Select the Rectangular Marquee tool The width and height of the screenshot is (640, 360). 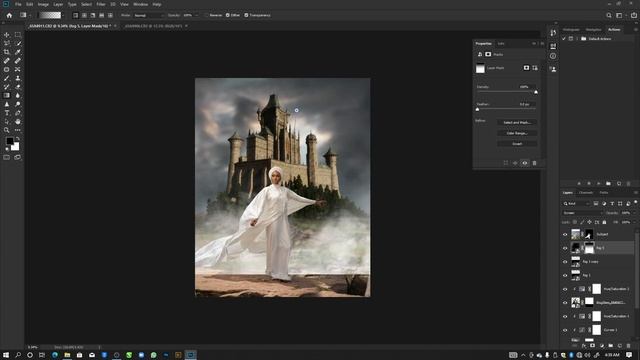pyautogui.click(x=18, y=35)
